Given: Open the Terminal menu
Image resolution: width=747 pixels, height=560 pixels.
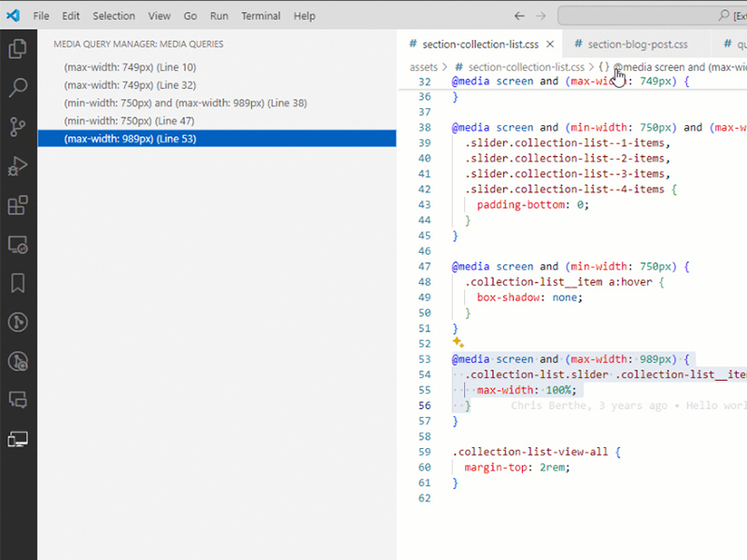Looking at the screenshot, I should 261,16.
